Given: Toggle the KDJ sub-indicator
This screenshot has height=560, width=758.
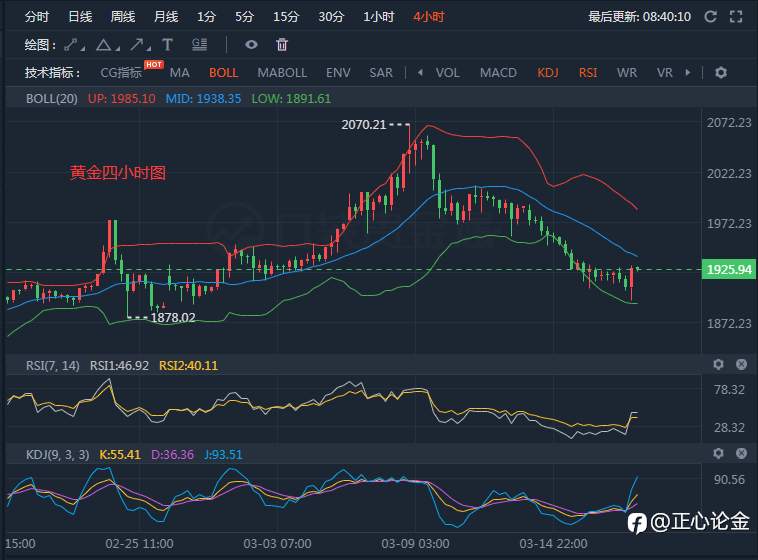Looking at the screenshot, I should [548, 73].
